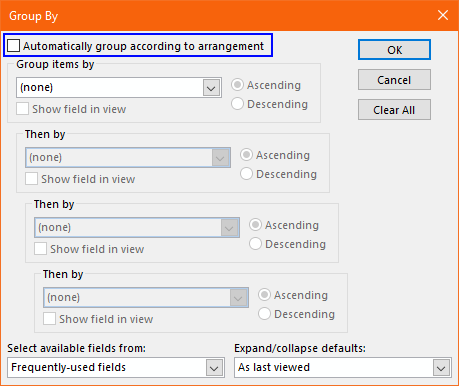Image resolution: width=459 pixels, height=386 pixels.
Task: Select Ascending in the second Then by group
Action: click(x=255, y=225)
